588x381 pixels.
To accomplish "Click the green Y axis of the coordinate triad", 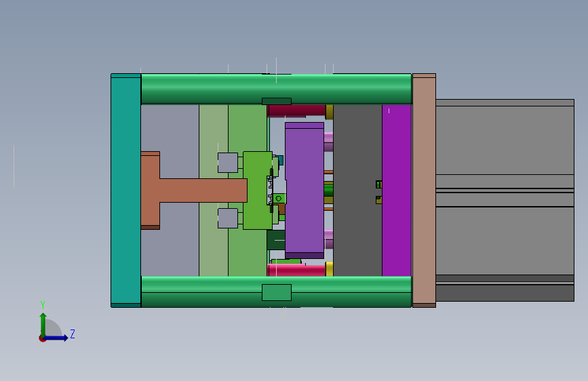I will tap(43, 324).
